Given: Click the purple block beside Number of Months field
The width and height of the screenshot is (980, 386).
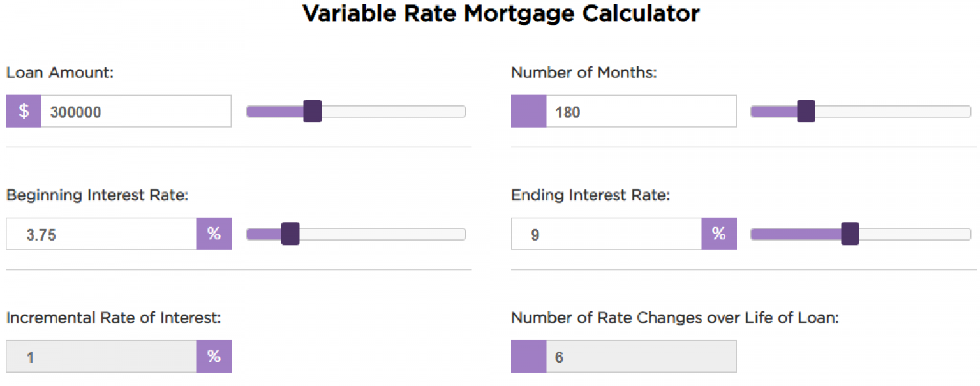Looking at the screenshot, I should click(528, 111).
